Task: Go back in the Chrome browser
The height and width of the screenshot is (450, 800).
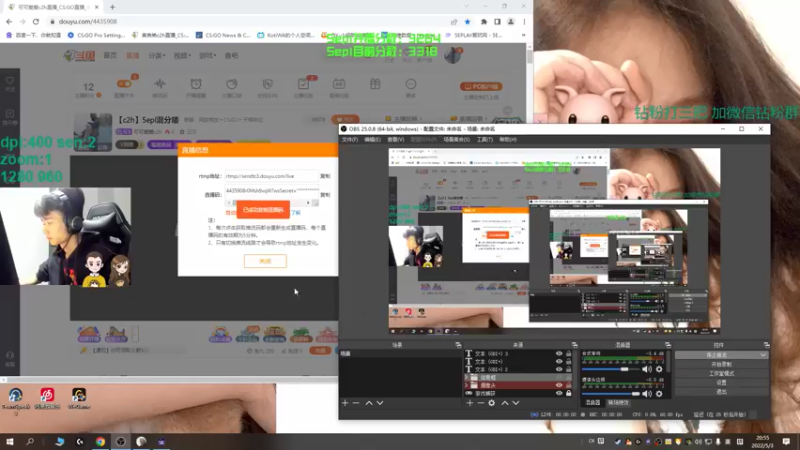Action: tap(9, 21)
